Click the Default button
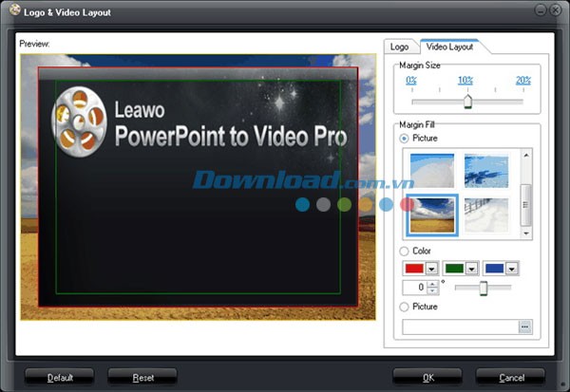570x392 pixels. pyautogui.click(x=60, y=377)
